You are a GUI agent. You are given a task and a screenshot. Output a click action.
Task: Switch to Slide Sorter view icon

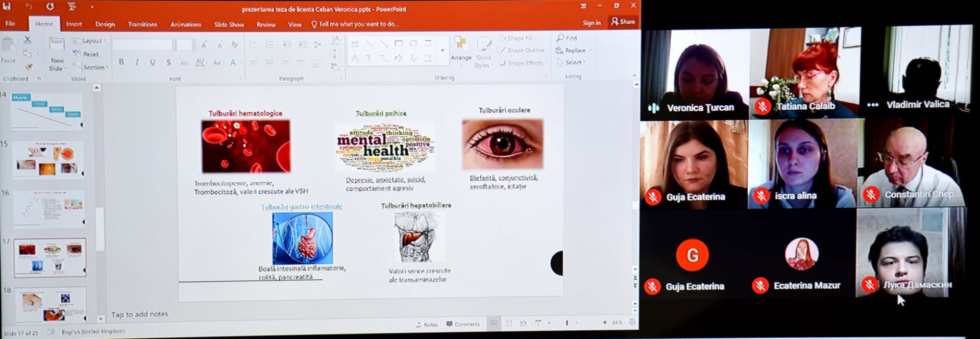[x=508, y=323]
